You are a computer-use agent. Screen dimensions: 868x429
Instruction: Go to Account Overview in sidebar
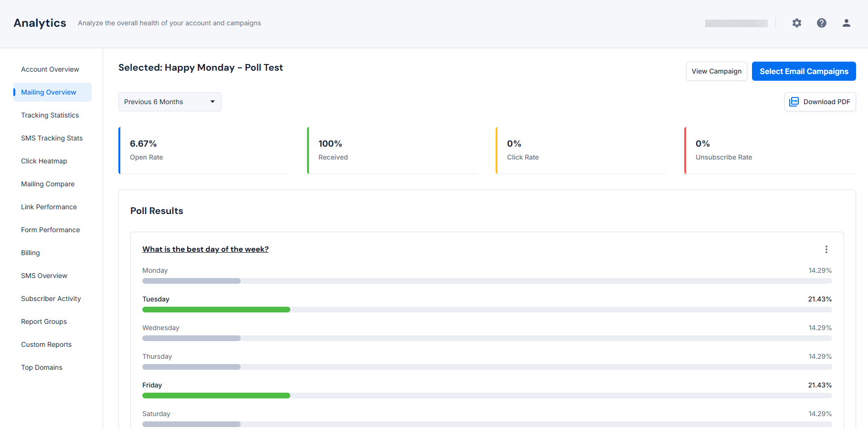(50, 69)
